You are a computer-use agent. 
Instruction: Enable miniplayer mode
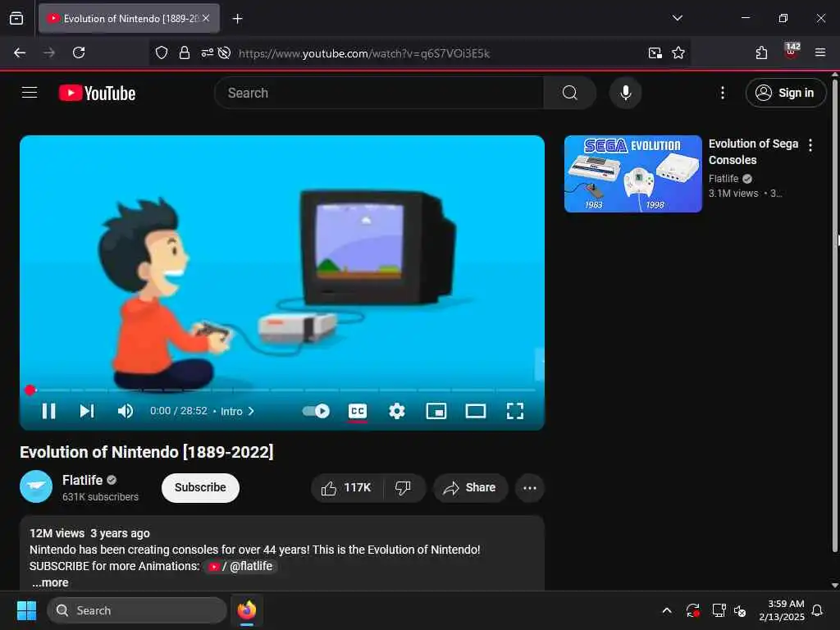pyautogui.click(x=436, y=411)
